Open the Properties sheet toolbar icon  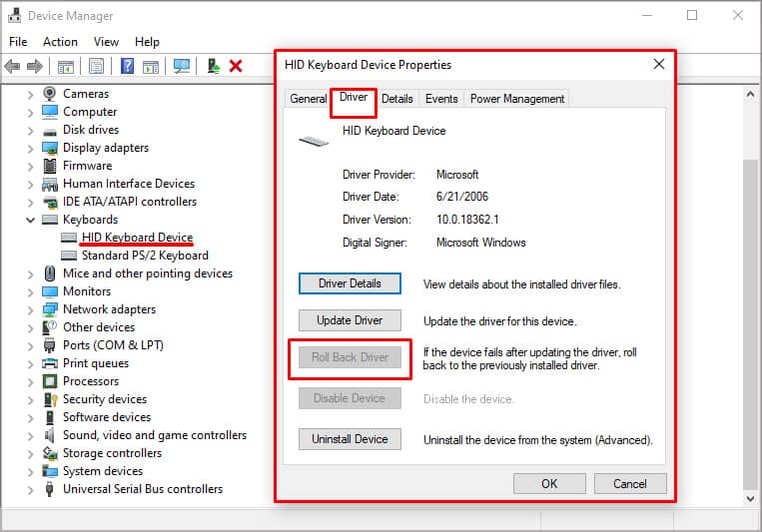96,66
